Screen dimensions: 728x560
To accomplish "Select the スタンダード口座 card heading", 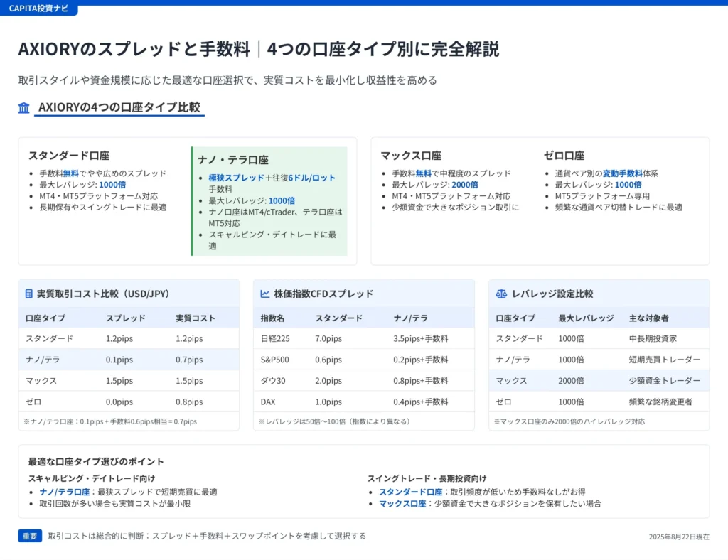I will point(69,156).
